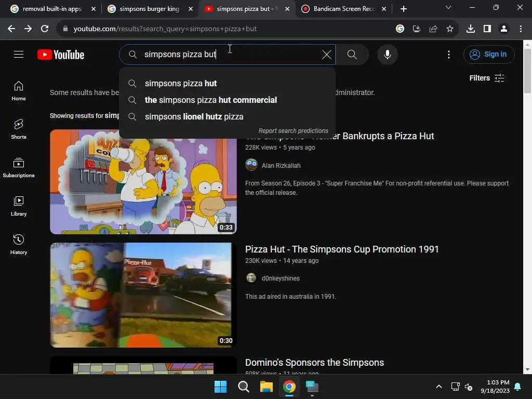Screen dimensions: 532x399
Task: Open title "Pizza Hut - The Simpsons Cup Promotion 1991"
Action: [342, 249]
